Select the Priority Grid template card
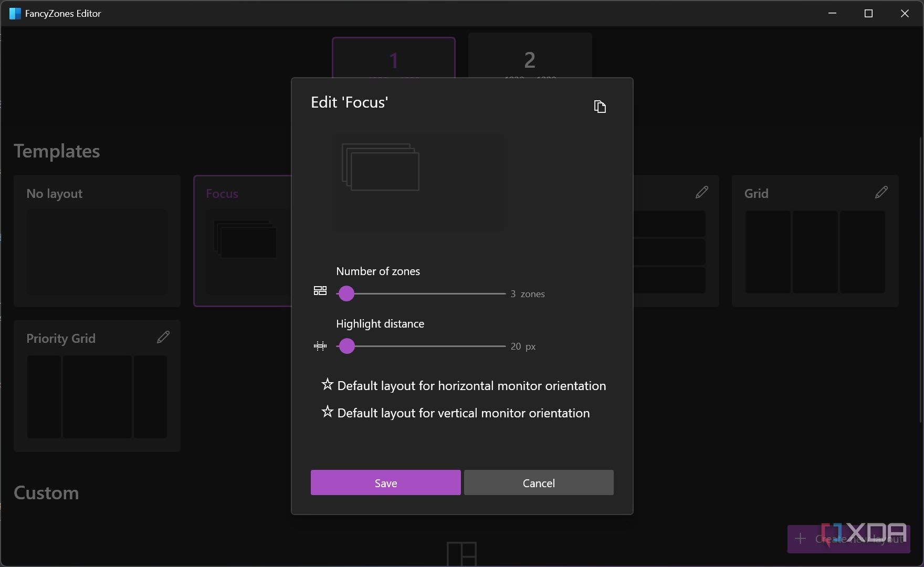Screen dimensions: 924x567 (97, 386)
